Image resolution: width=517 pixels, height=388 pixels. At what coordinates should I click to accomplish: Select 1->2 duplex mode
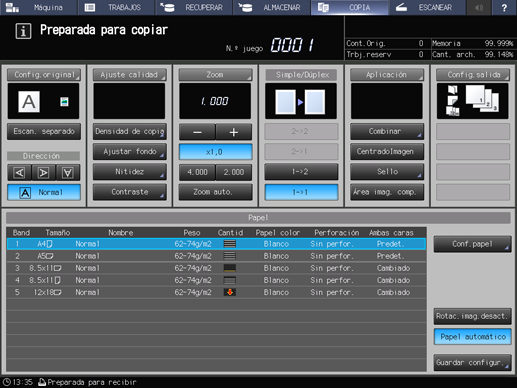[x=301, y=172]
